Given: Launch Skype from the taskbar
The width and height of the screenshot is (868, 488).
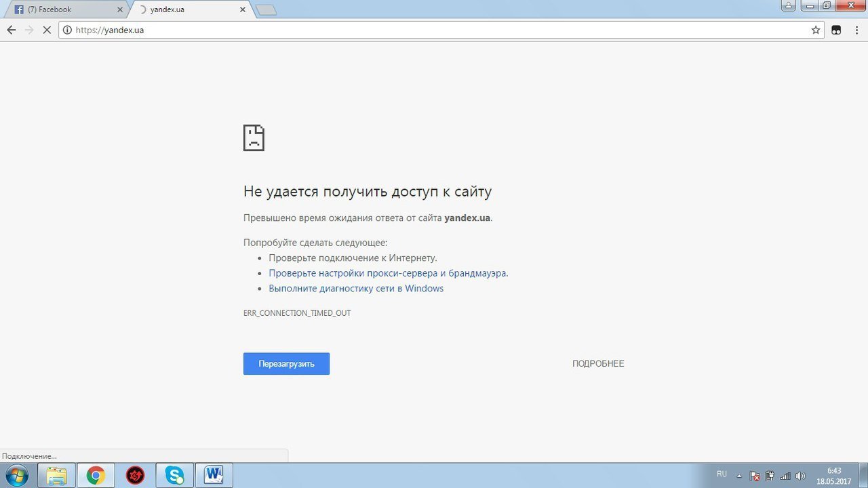Looking at the screenshot, I should pyautogui.click(x=174, y=476).
